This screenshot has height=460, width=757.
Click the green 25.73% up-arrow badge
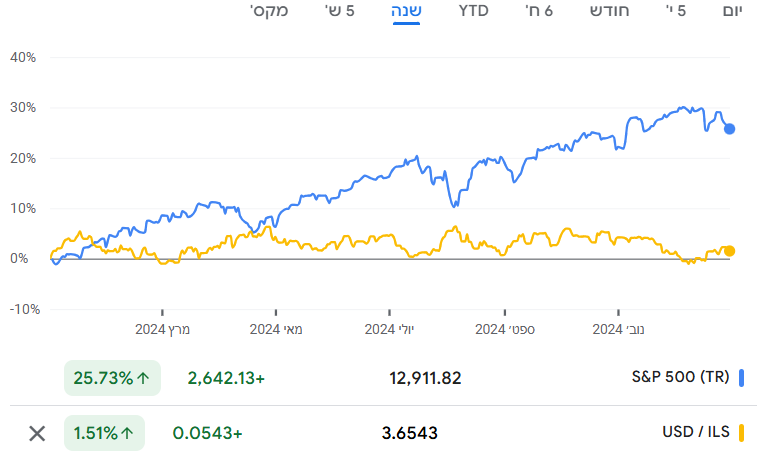click(112, 378)
